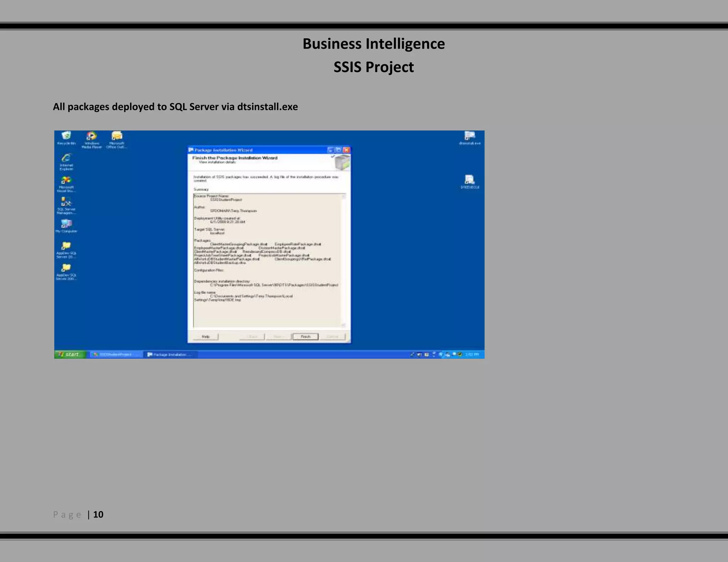Open the Windows Start menu

tap(70, 355)
